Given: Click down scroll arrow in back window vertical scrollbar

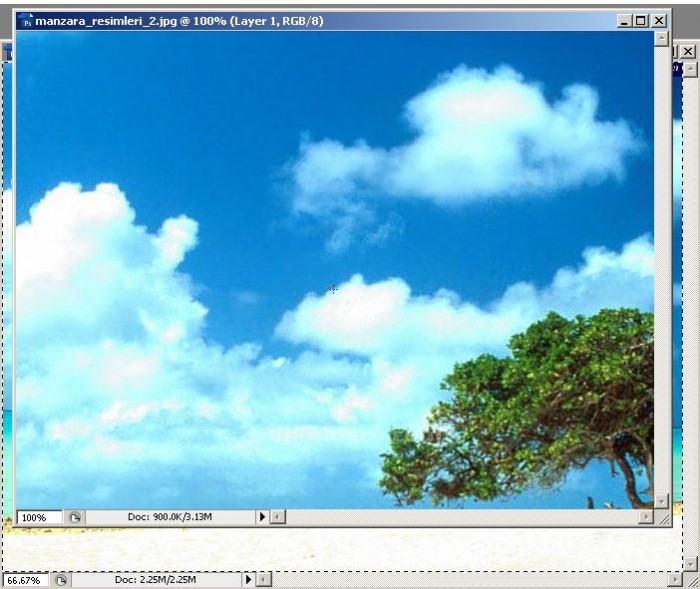Looking at the screenshot, I should pos(690,563).
